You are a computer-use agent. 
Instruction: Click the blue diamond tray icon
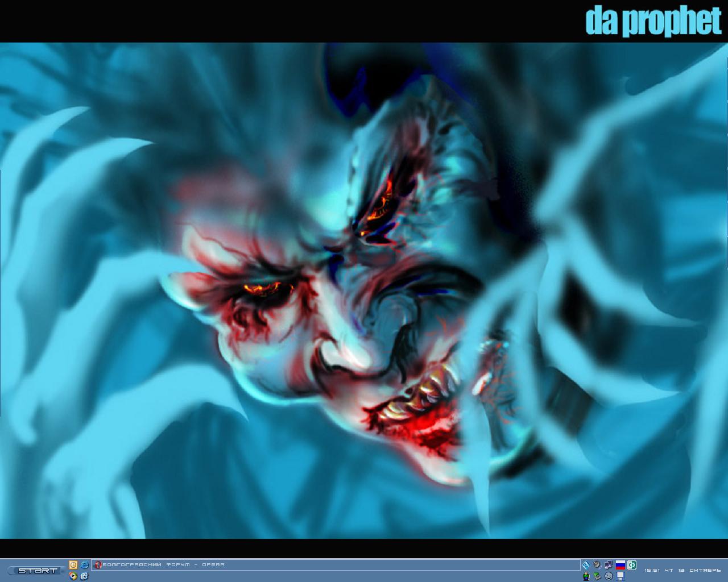click(x=585, y=564)
